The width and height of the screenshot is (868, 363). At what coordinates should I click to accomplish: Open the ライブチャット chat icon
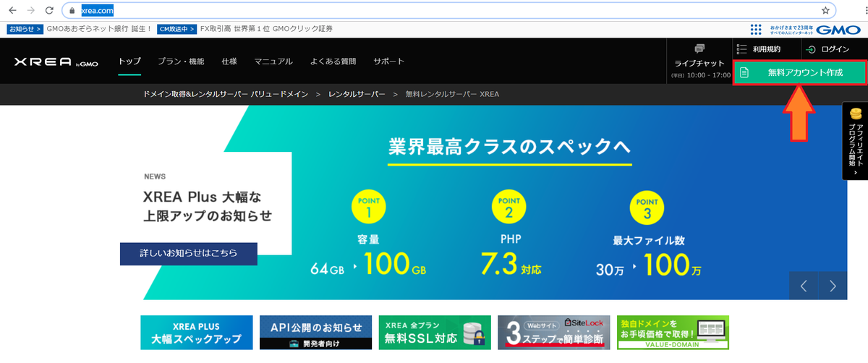(x=699, y=48)
